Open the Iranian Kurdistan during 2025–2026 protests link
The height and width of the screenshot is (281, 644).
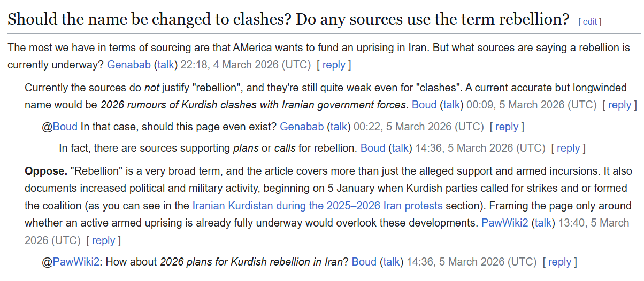(x=317, y=206)
